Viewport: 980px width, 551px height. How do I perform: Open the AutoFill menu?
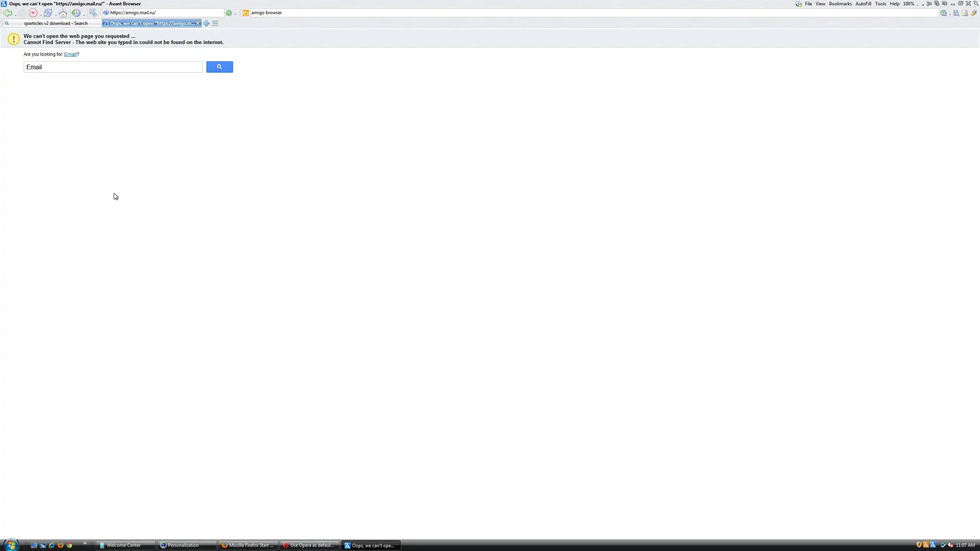[x=863, y=4]
